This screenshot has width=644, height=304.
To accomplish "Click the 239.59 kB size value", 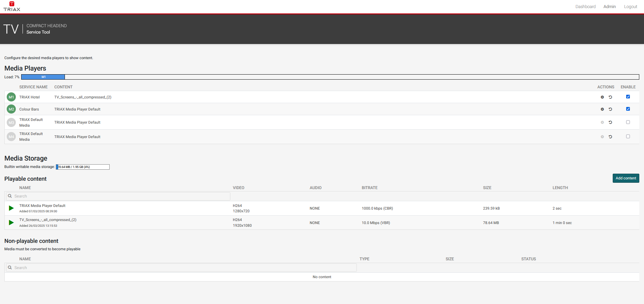I will [491, 208].
